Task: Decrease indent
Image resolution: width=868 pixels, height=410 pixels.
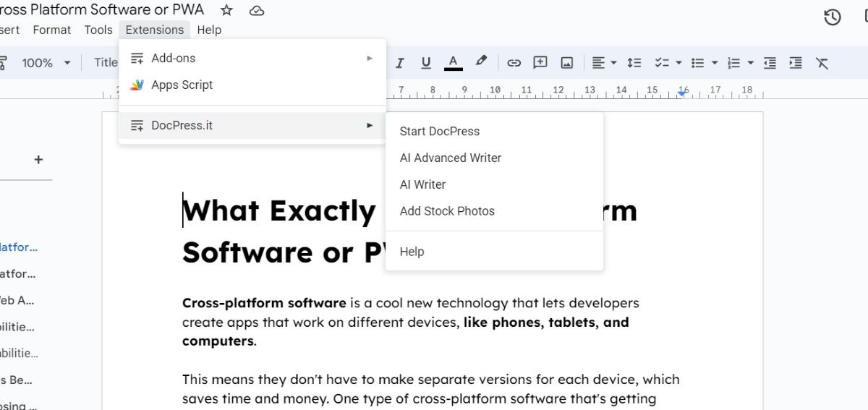Action: pos(770,63)
